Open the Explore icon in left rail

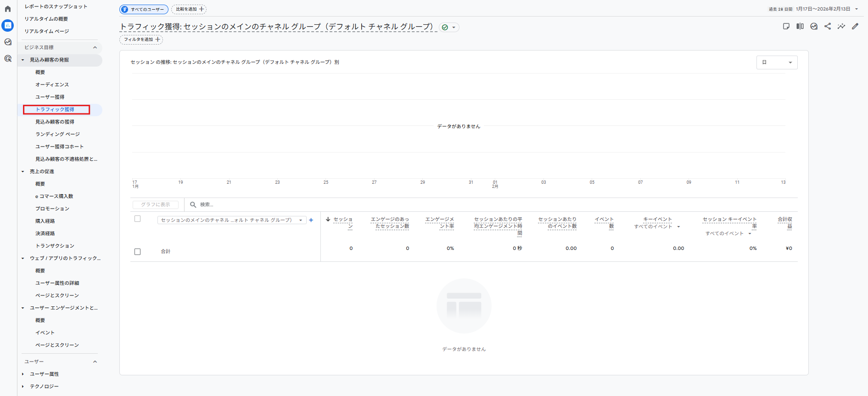[x=8, y=42]
